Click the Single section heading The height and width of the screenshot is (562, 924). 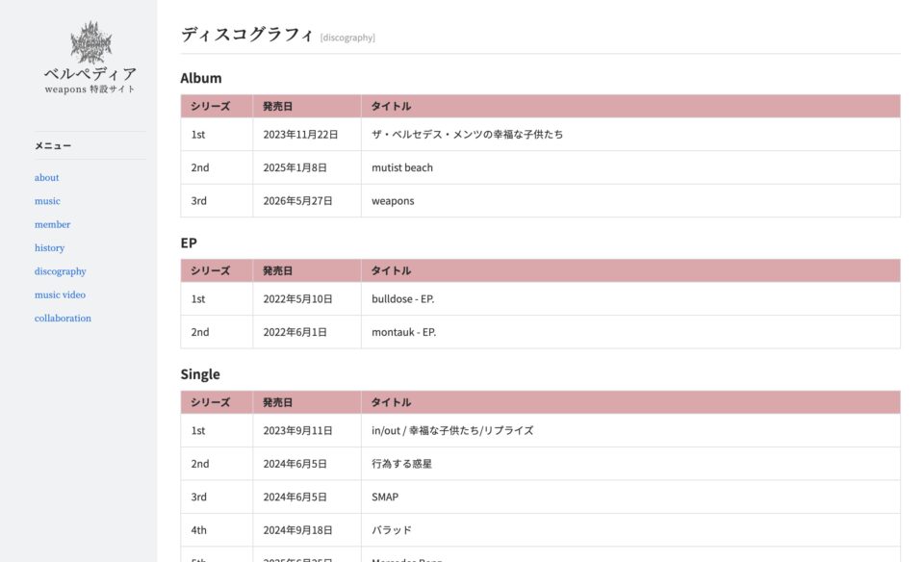200,374
